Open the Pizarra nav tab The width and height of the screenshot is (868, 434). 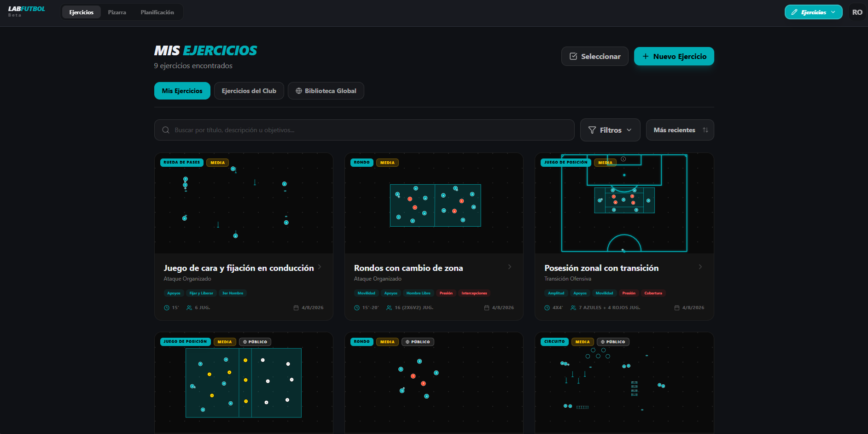point(117,12)
